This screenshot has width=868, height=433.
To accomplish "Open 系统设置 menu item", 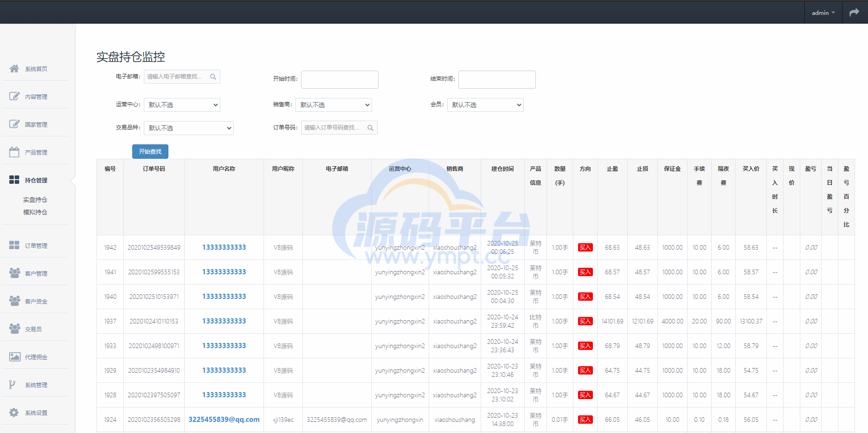I will 36,413.
